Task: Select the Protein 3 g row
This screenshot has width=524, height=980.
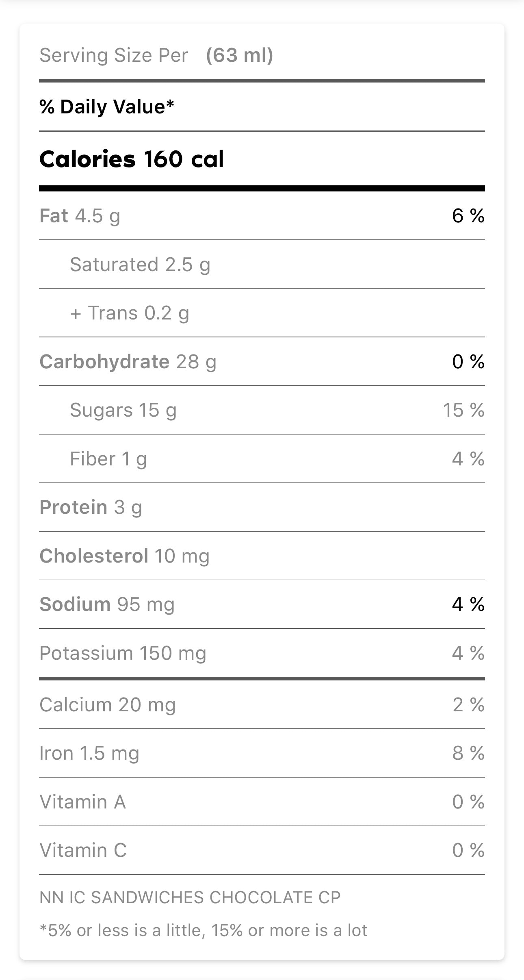Action: coord(91,507)
